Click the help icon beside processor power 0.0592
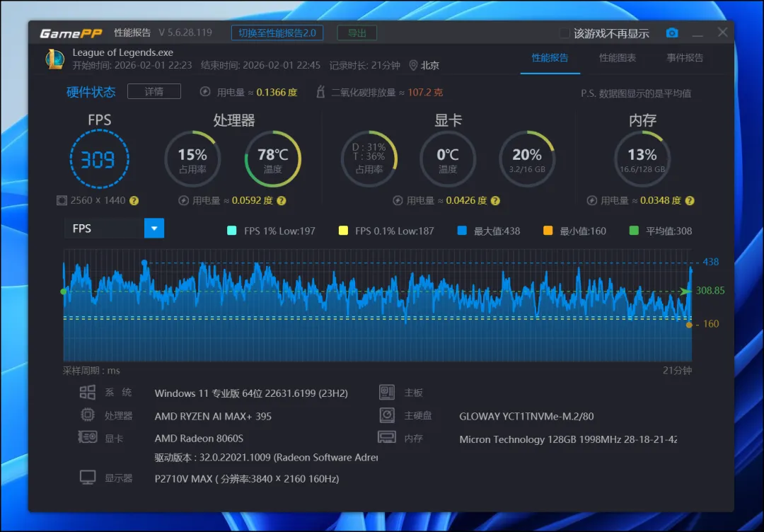Image resolution: width=764 pixels, height=532 pixels. (281, 201)
